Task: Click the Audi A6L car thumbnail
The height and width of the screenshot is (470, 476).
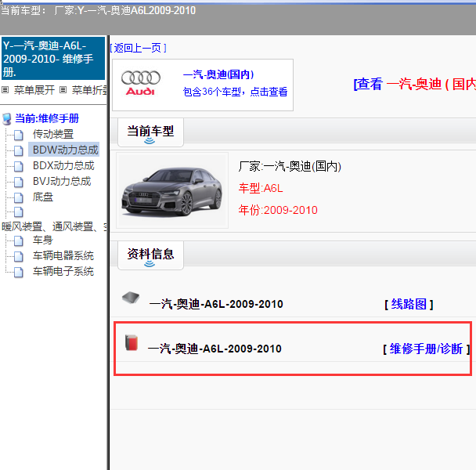Action: pos(172,190)
